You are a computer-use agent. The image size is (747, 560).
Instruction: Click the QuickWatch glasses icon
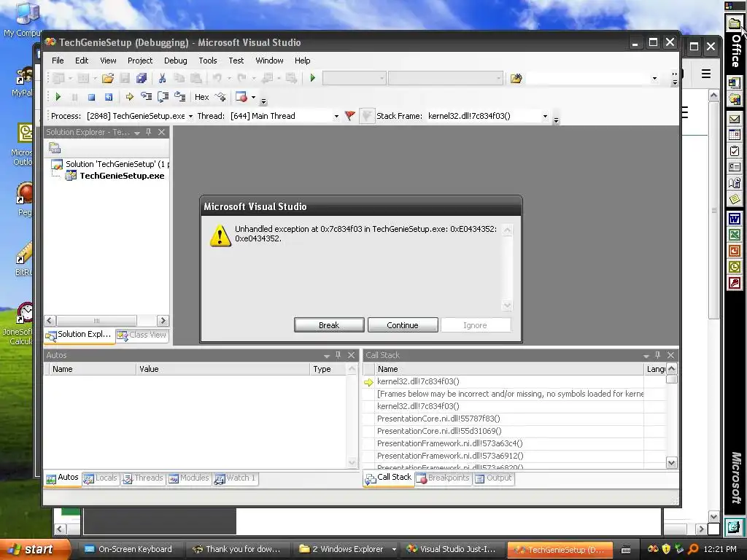[x=220, y=97]
